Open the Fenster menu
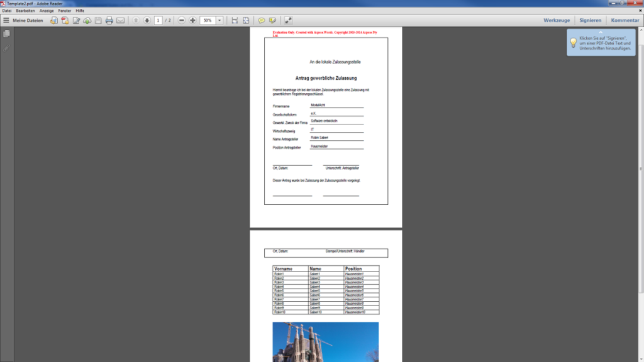Screen dimensions: 644x362 tap(65, 11)
